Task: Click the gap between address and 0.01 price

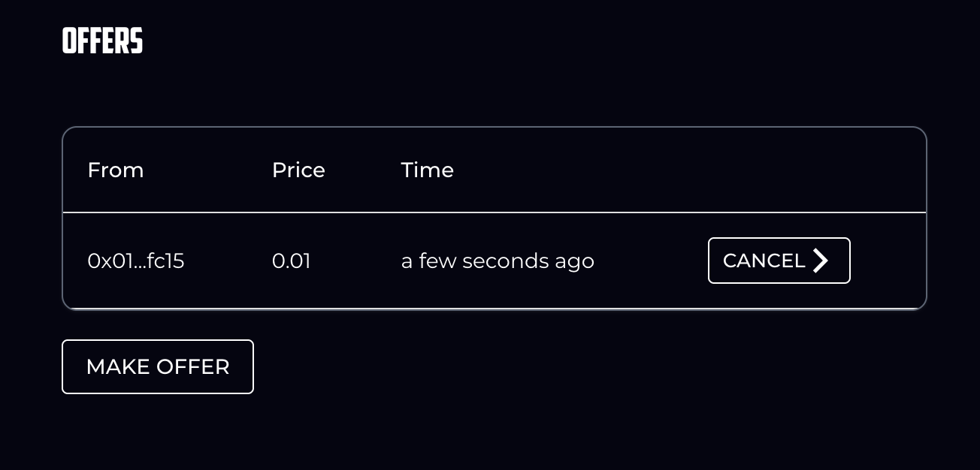Action: (228, 261)
